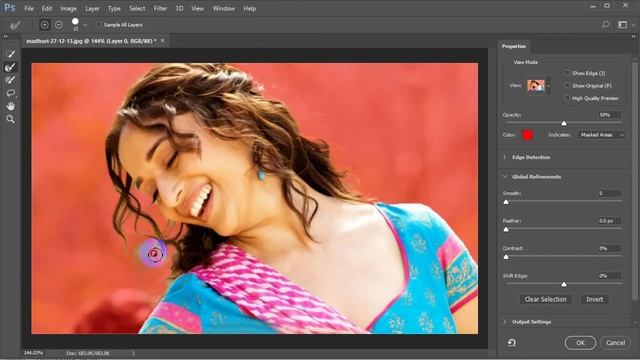Viewport: 640px width, 360px height.
Task: Select the Brush tool in left toolbar
Action: (11, 80)
